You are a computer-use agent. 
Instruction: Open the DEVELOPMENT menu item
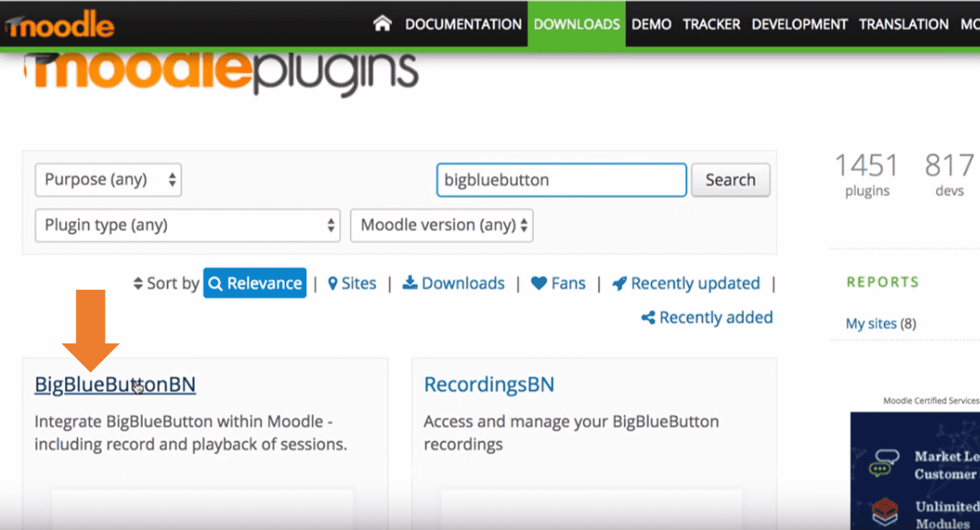point(799,24)
